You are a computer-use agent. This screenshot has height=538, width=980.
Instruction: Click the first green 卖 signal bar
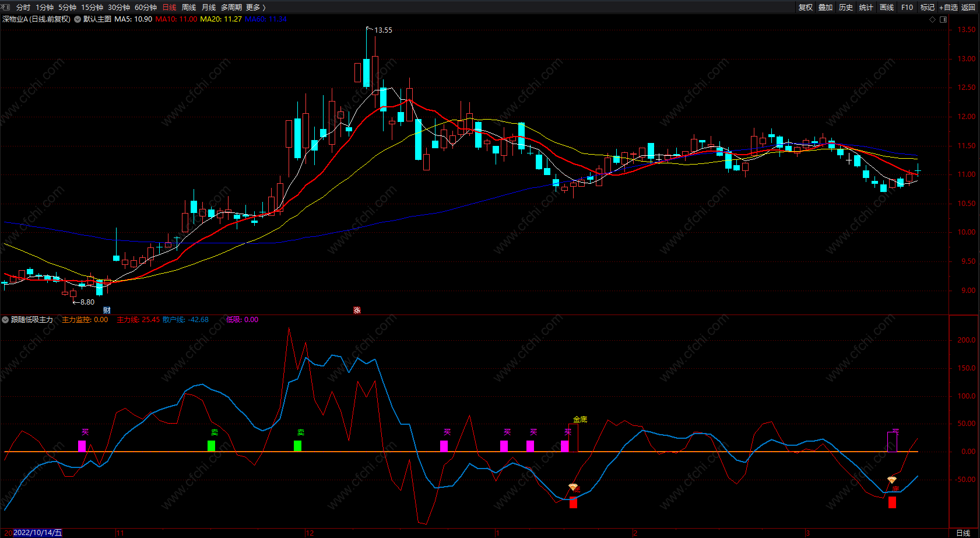click(211, 446)
